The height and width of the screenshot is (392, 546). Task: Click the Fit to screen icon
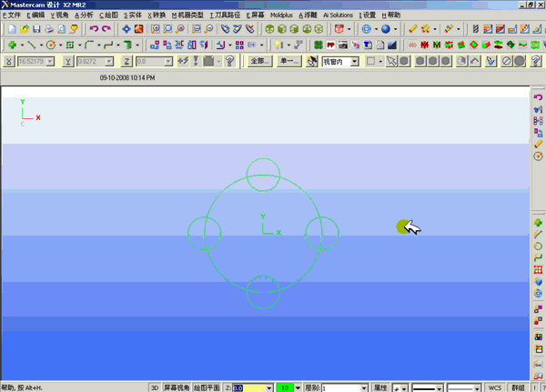coord(126,29)
